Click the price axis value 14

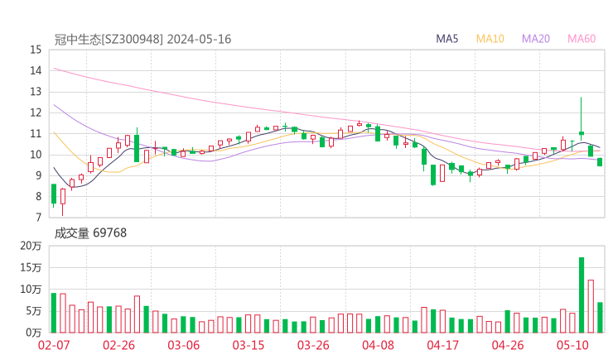click(x=36, y=70)
